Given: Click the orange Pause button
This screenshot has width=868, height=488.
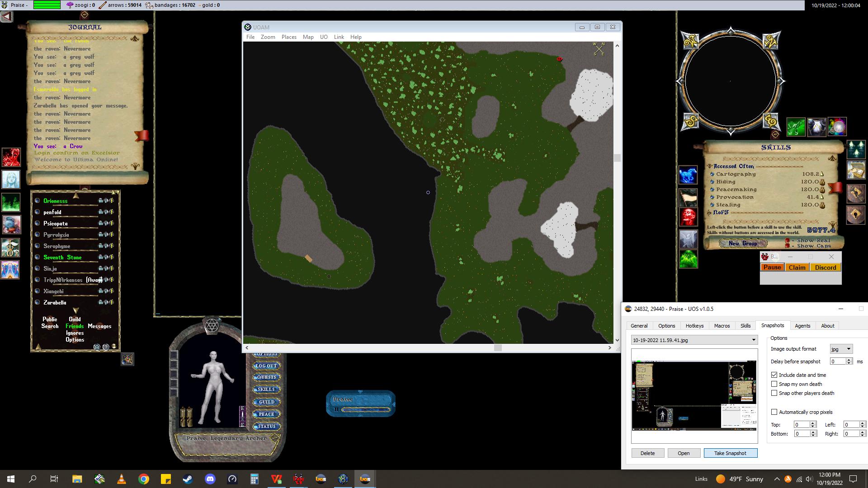Looking at the screenshot, I should pos(772,267).
